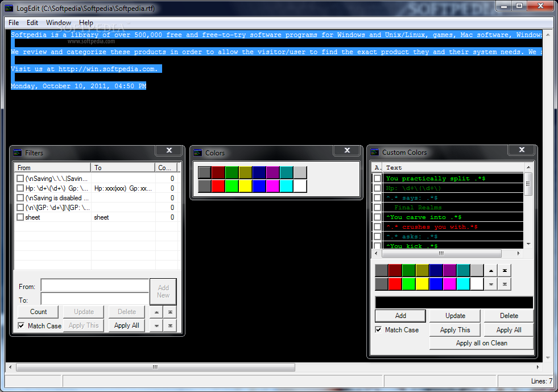Select '^.* asks: .*$' custom color row
This screenshot has width=558, height=392.
coord(453,237)
